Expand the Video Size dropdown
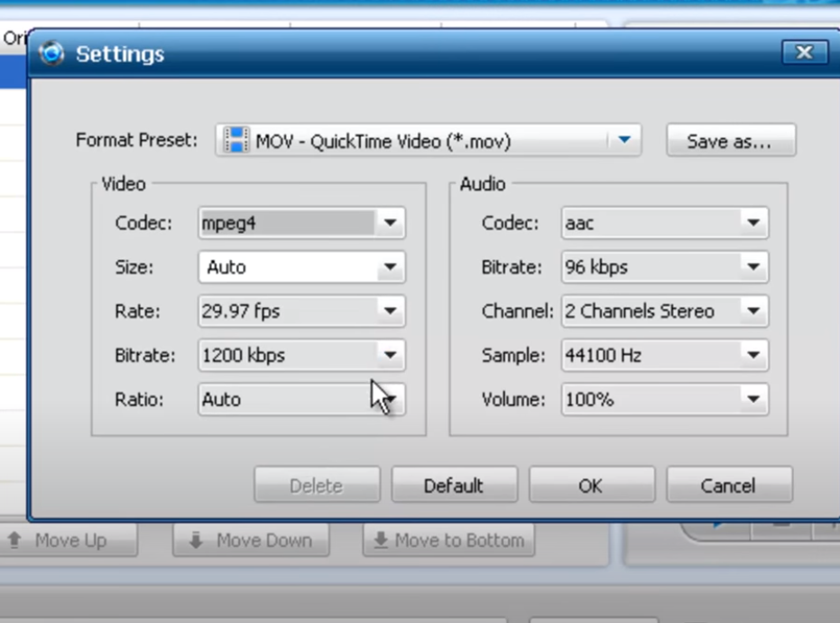 point(301,266)
